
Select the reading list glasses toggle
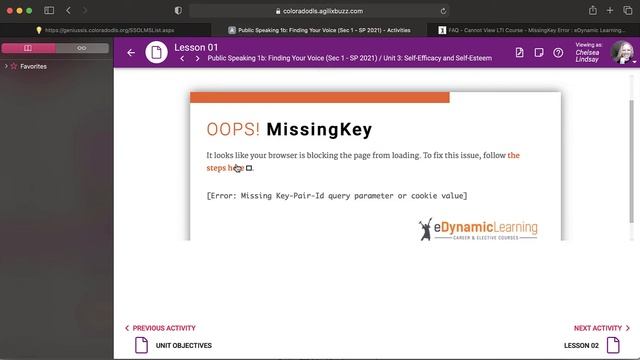click(82, 48)
